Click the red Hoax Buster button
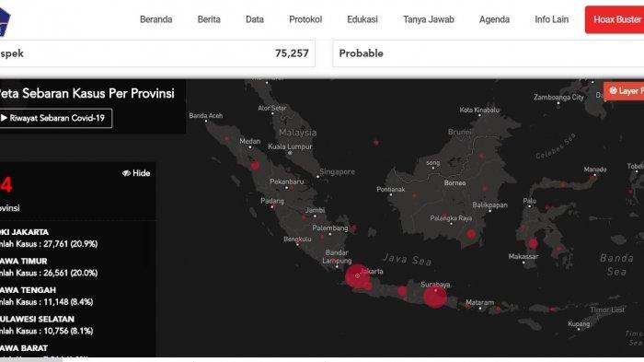Viewport: 644px width, 362px height. (615, 19)
